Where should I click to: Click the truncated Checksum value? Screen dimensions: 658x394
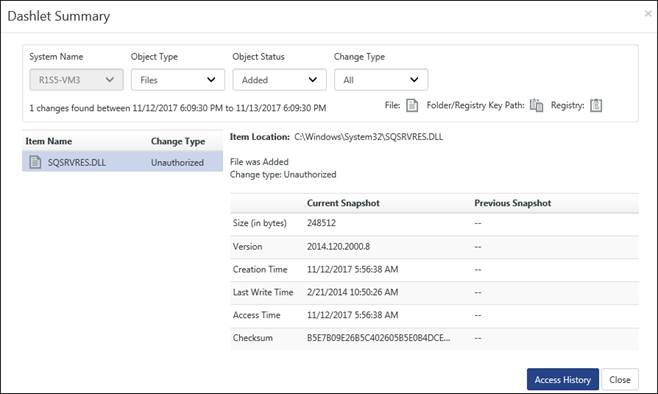click(379, 338)
